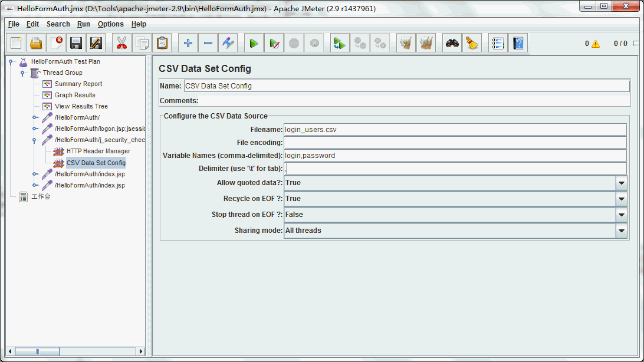644x362 pixels.
Task: Start remote engines icon
Action: tap(340, 43)
